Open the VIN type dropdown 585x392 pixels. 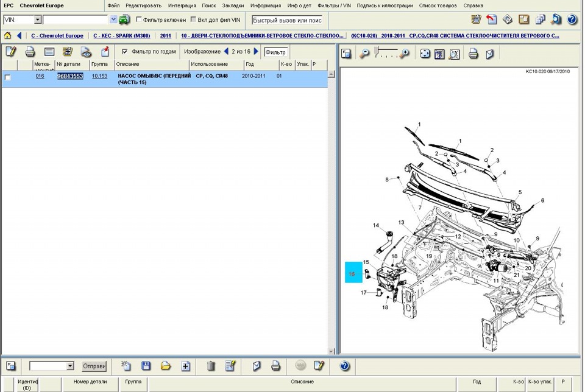pos(38,20)
